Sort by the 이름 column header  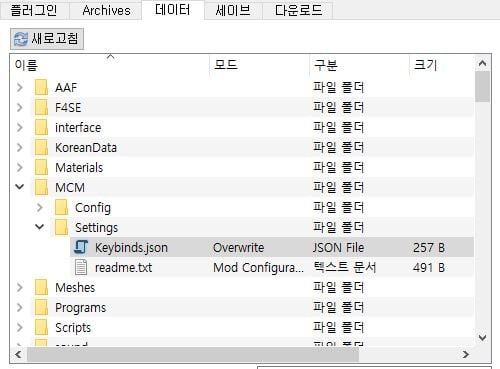point(110,65)
